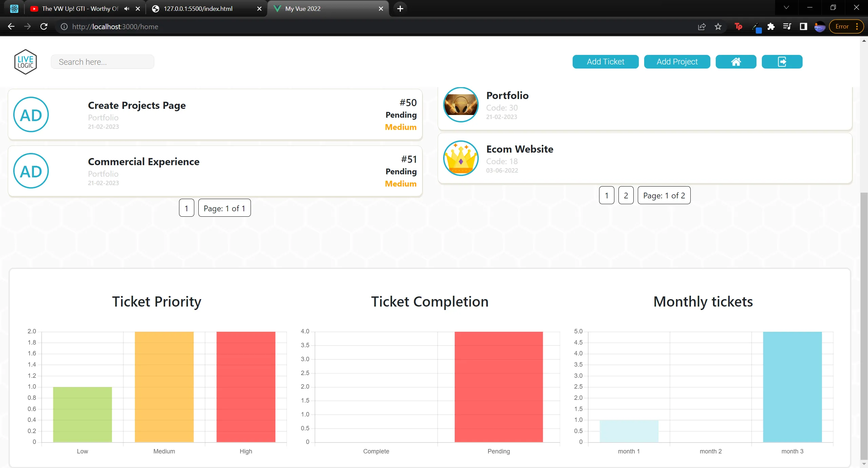Open the tab search chevron
Screen dimensions: 868x468
tap(786, 7)
